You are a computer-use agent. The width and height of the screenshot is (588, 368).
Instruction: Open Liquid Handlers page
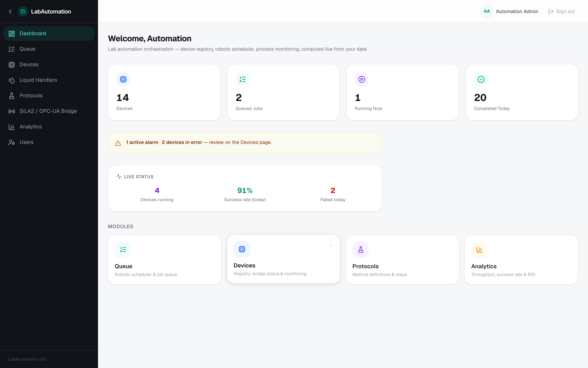[49, 80]
